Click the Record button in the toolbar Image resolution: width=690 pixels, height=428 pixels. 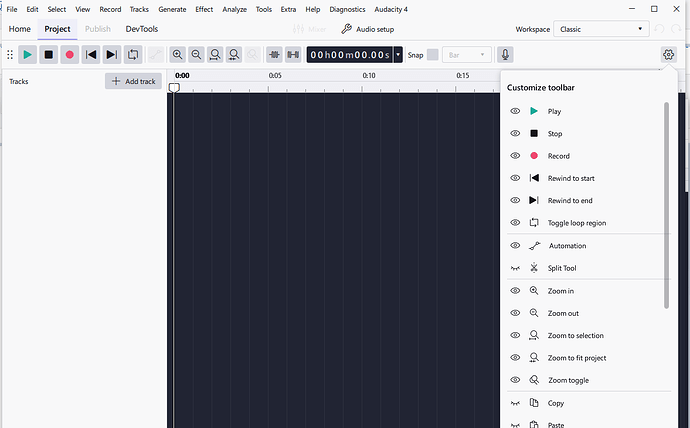(70, 55)
